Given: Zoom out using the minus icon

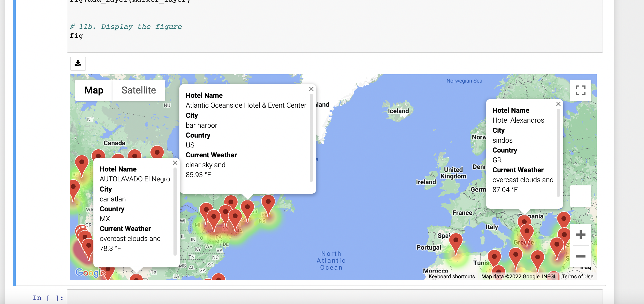Looking at the screenshot, I should [x=580, y=256].
